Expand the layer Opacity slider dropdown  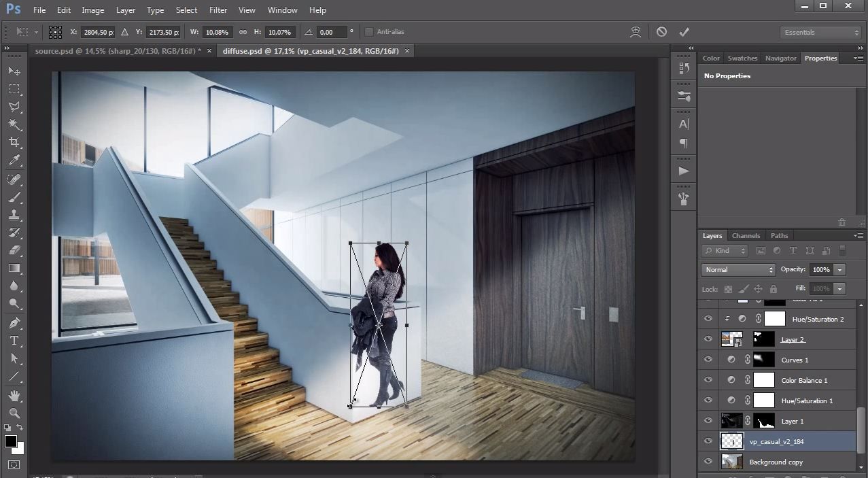coord(840,270)
